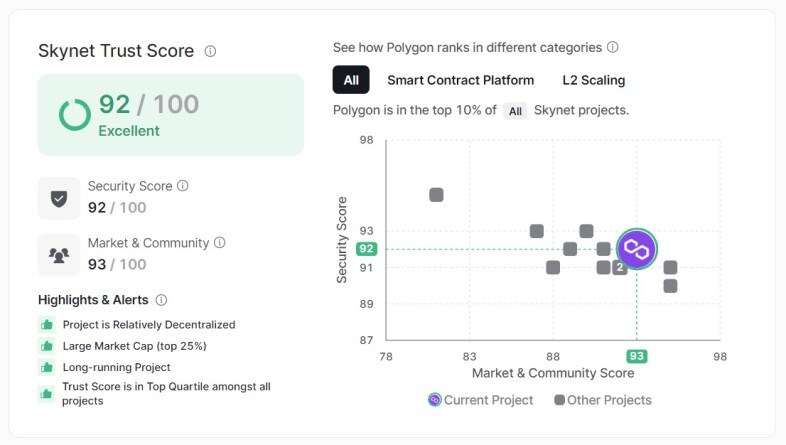Click the clustered project marker labeled 2
Image resolution: width=786 pixels, height=445 pixels.
pyautogui.click(x=620, y=267)
